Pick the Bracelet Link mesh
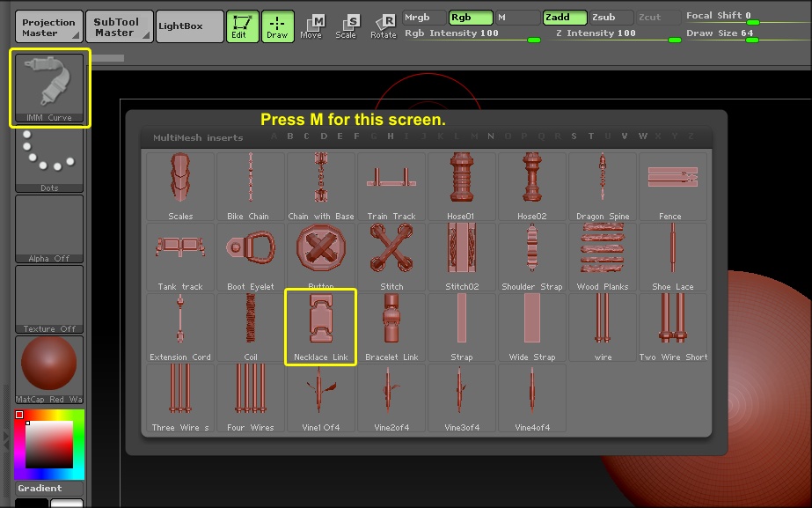812x508 pixels. click(x=391, y=328)
